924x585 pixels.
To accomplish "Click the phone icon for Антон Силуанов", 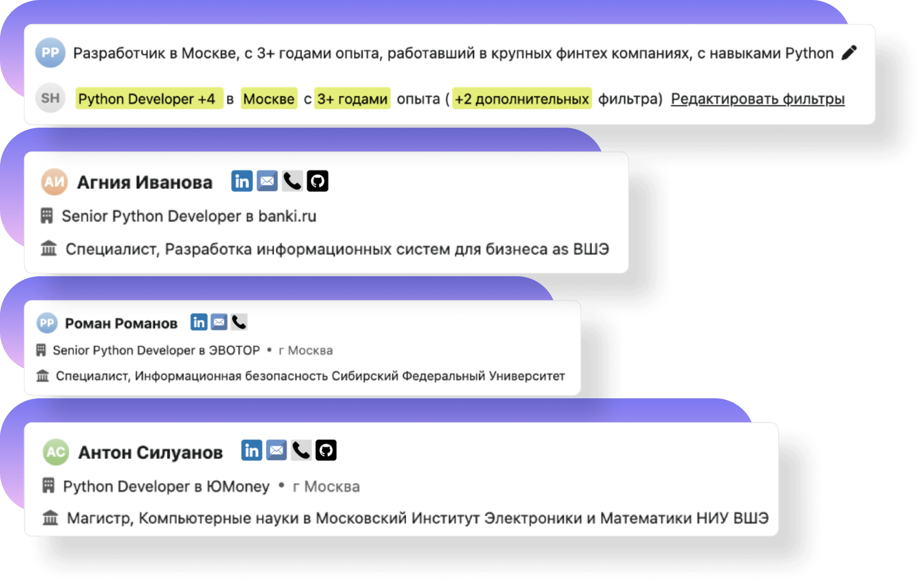I will [x=301, y=450].
